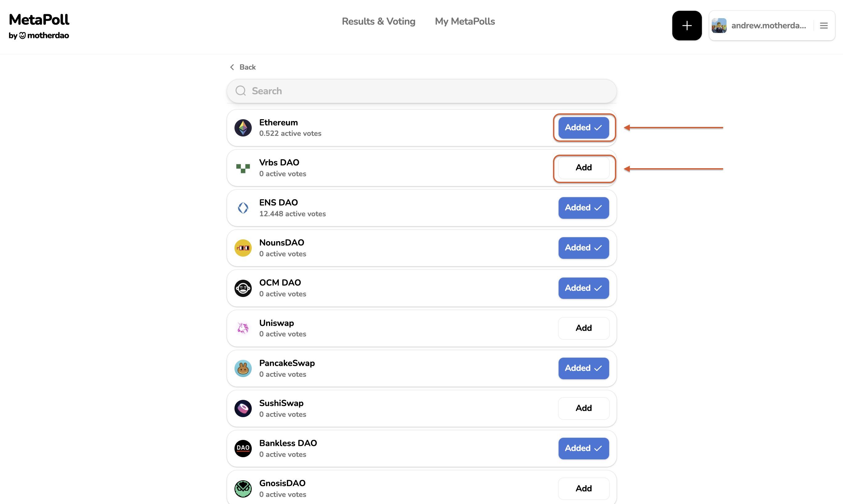Click the Uniswap unicorn logo
The height and width of the screenshot is (504, 843).
243,328
